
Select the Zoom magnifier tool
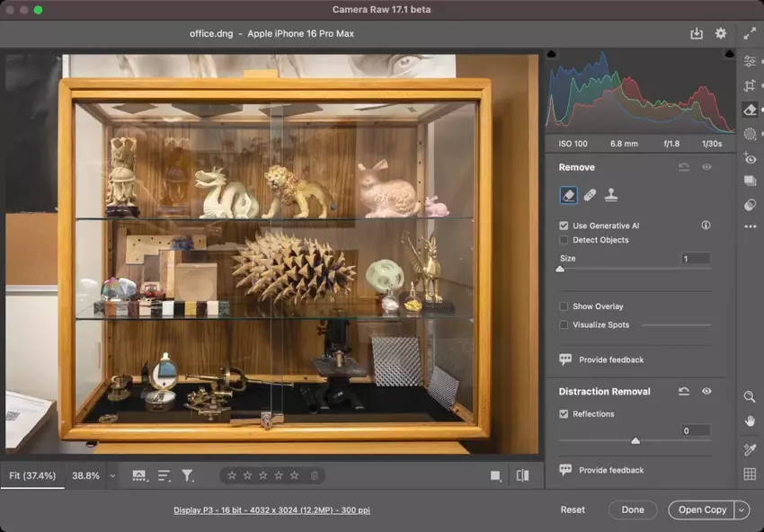[x=751, y=396]
